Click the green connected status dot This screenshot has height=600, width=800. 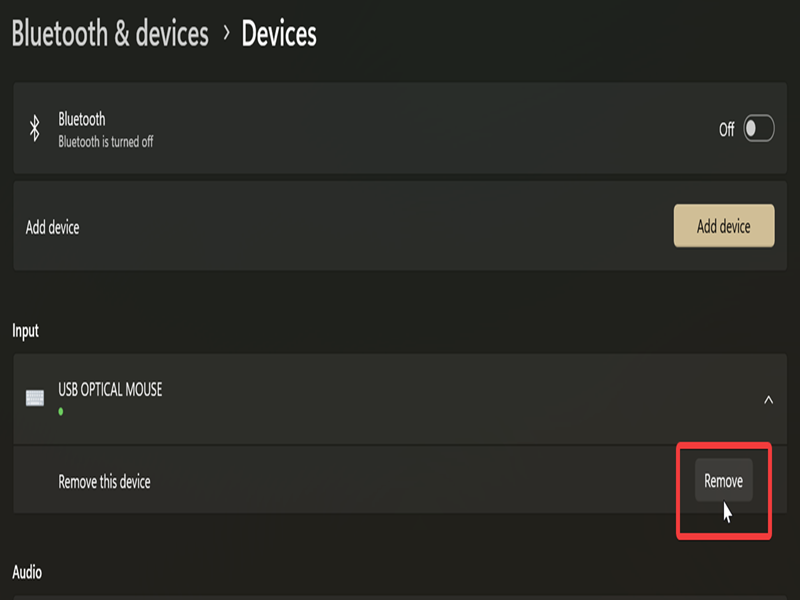(61, 411)
